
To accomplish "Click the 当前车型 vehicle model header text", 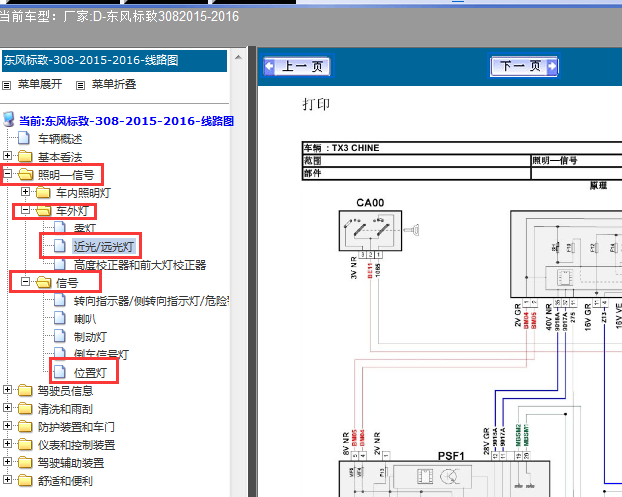I will pos(119,16).
